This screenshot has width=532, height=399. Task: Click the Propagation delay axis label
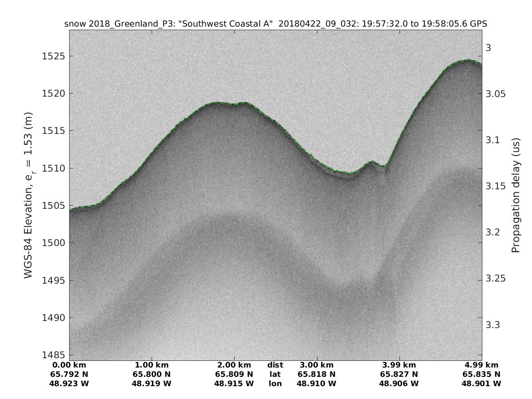[x=515, y=196]
